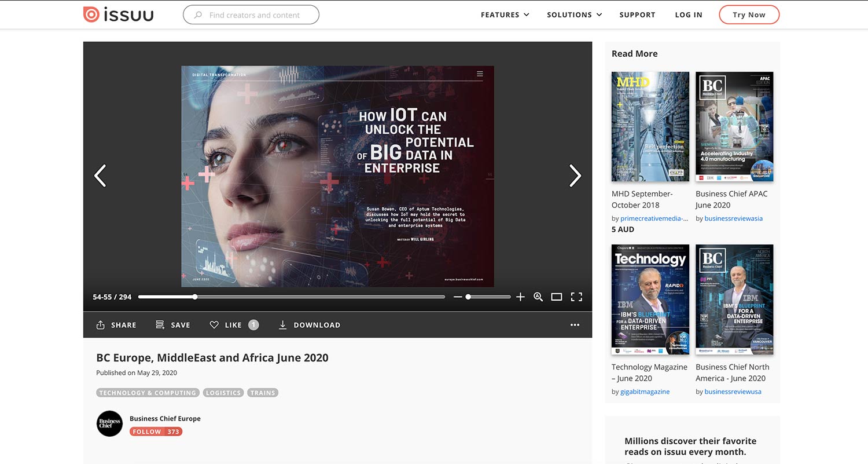Click the Business Chief Europe publisher name

(165, 418)
